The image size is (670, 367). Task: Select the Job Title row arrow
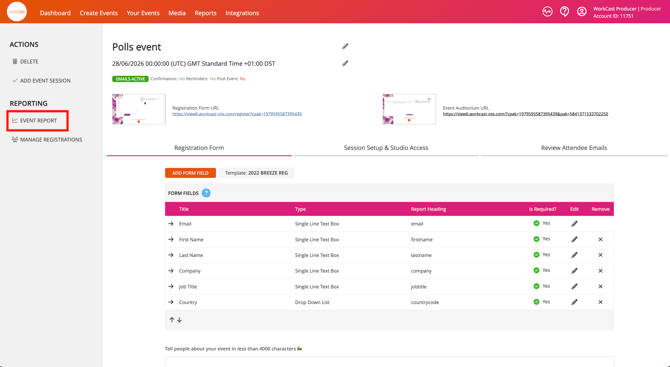[171, 286]
